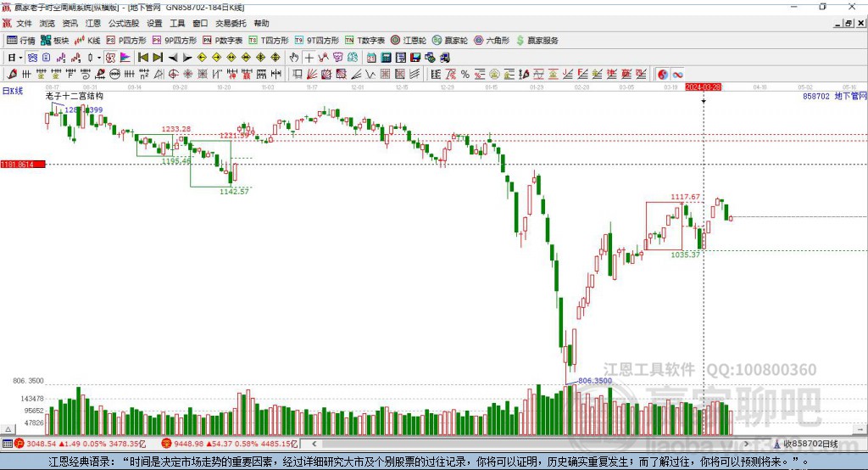This screenshot has width=868, height=470.
Task: Click the first yellow diamond left-arrow icon
Action: pos(202,58)
